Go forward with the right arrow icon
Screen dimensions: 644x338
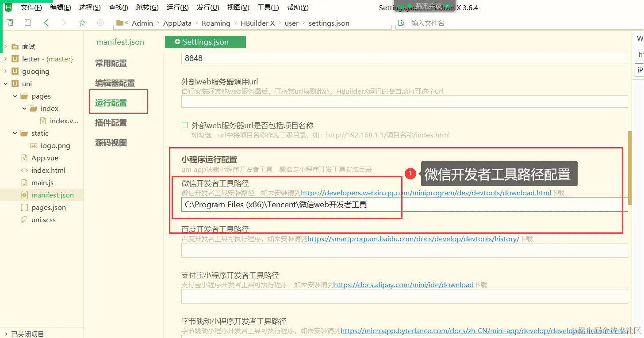point(64,23)
